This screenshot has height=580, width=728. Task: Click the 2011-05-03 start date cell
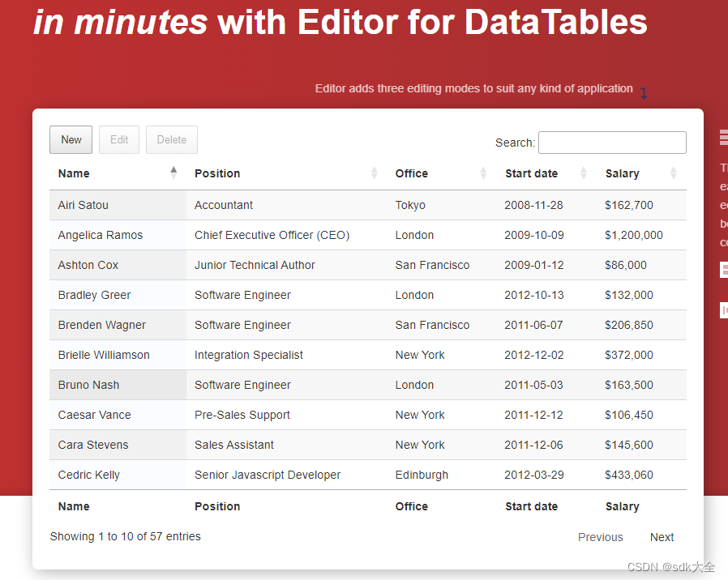[546, 385]
